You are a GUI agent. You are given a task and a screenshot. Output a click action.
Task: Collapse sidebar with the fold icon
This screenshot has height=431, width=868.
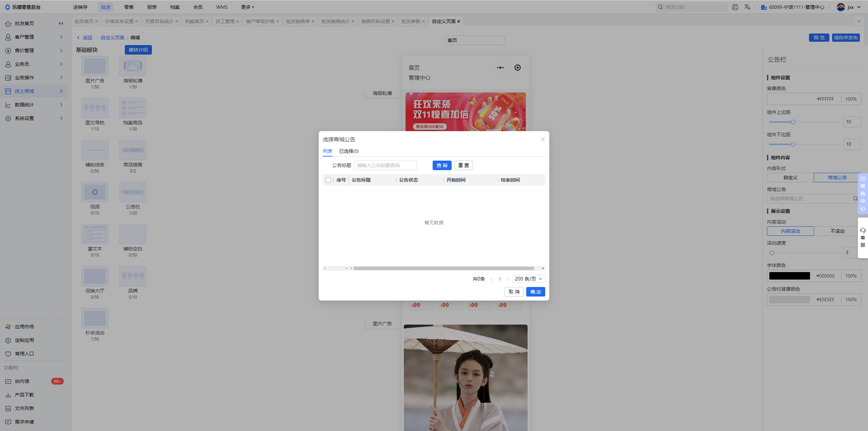pos(61,23)
